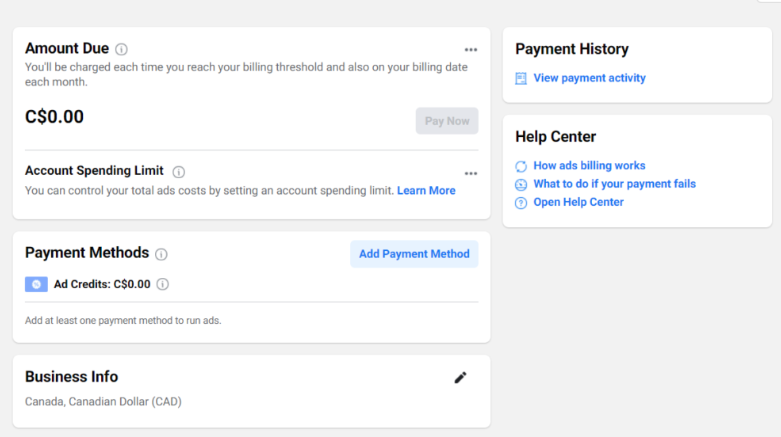781x437 pixels.
Task: Click the payment activity receipt icon
Action: [521, 78]
